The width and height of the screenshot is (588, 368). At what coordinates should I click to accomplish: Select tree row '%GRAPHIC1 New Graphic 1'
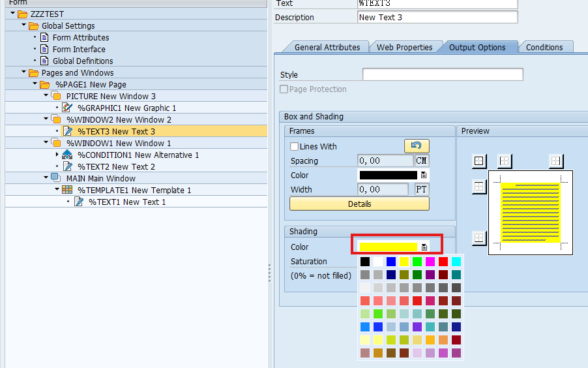coord(136,108)
